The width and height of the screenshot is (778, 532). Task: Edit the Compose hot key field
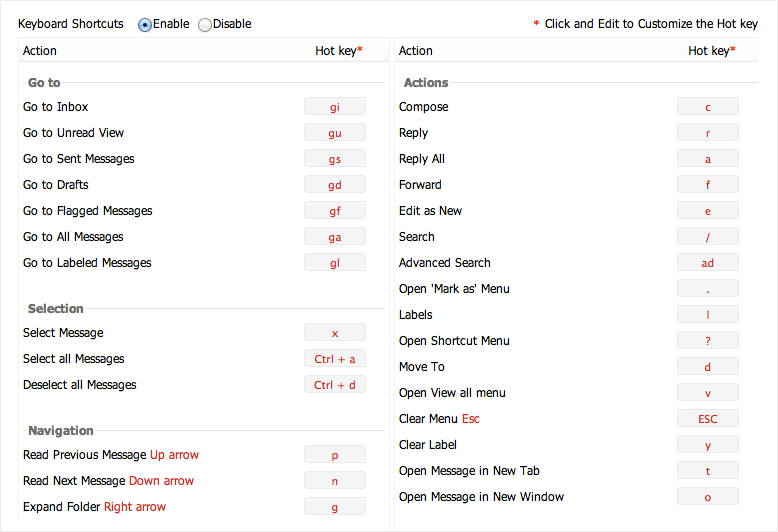point(708,107)
